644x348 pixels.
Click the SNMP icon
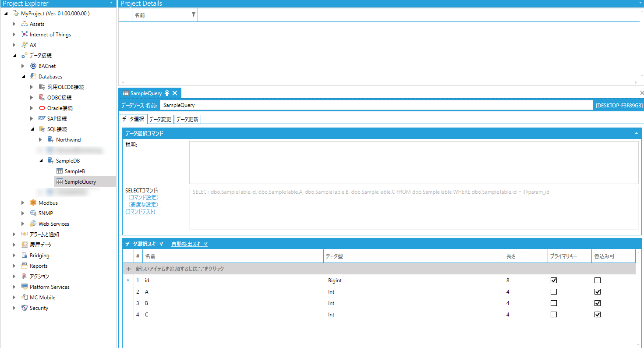pos(33,213)
